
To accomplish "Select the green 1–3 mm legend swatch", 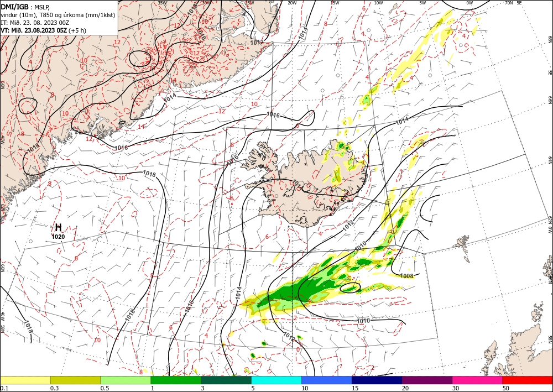I will pyautogui.click(x=176, y=380).
